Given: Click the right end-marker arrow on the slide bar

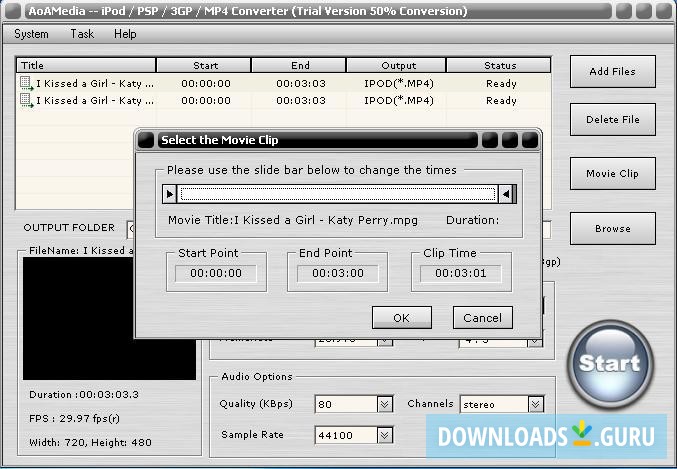Looking at the screenshot, I should 507,194.
